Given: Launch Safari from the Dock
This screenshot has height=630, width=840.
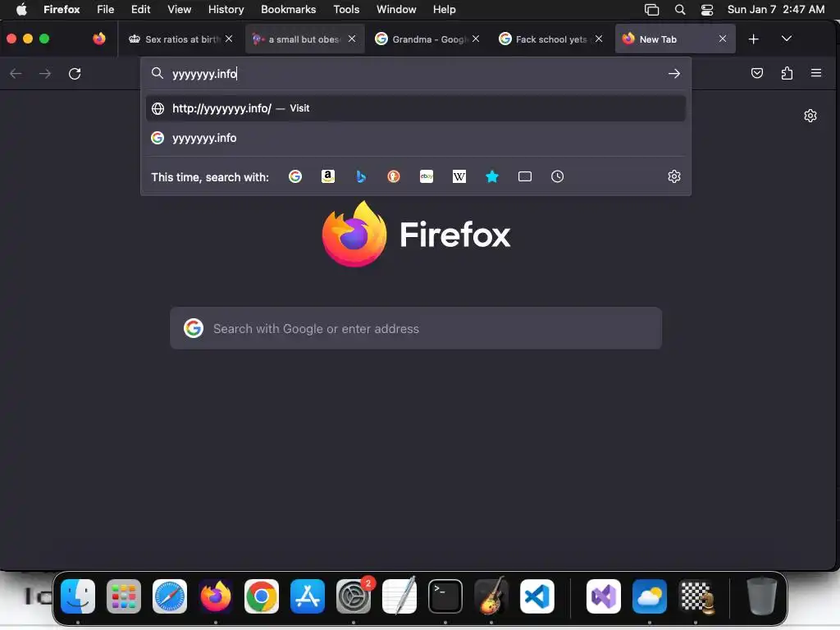Looking at the screenshot, I should coord(170,596).
